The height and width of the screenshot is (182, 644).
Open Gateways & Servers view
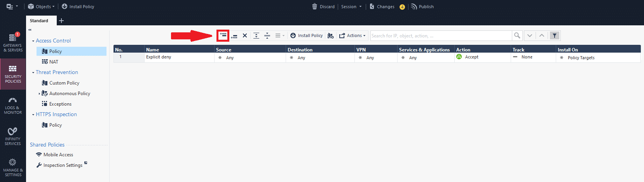(x=13, y=43)
